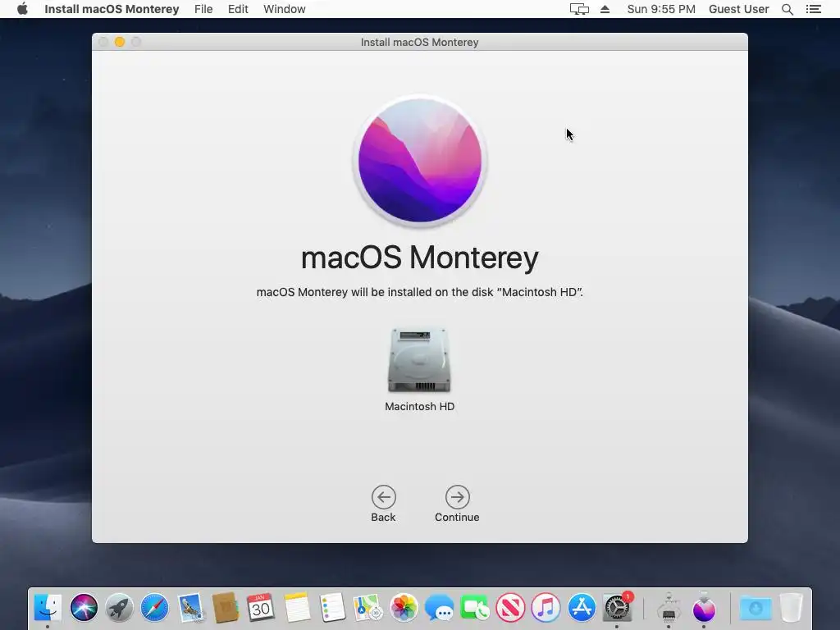
Task: Minimize the installer window with yellow button
Action: coord(120,42)
